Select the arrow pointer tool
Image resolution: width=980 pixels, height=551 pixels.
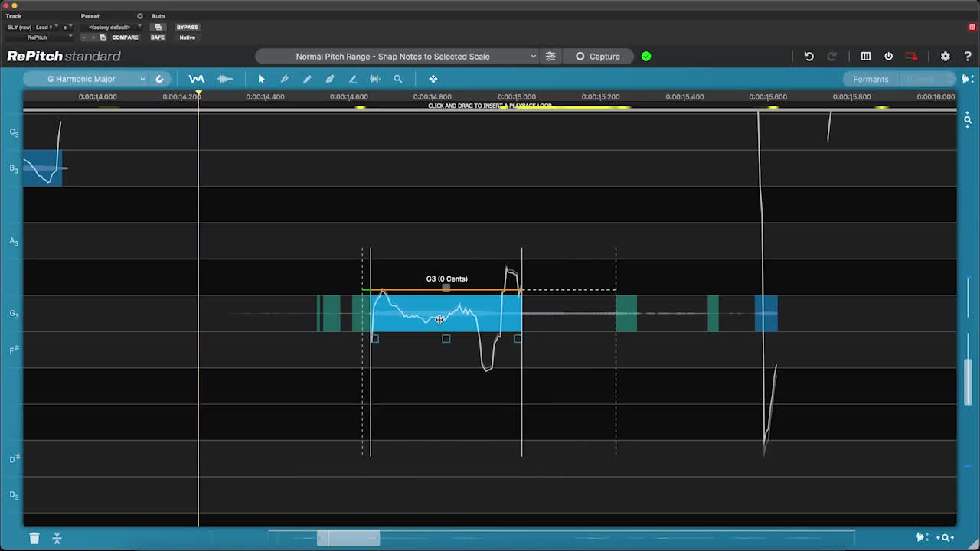point(261,79)
